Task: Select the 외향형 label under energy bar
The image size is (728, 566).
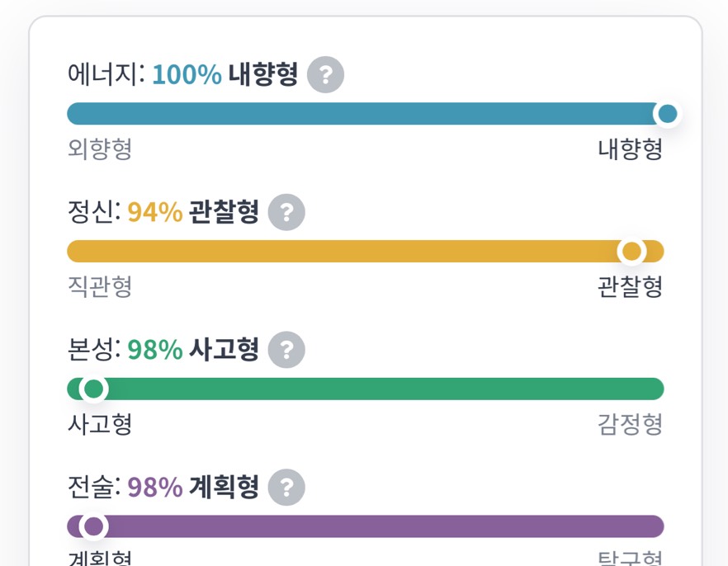Action: pos(100,149)
